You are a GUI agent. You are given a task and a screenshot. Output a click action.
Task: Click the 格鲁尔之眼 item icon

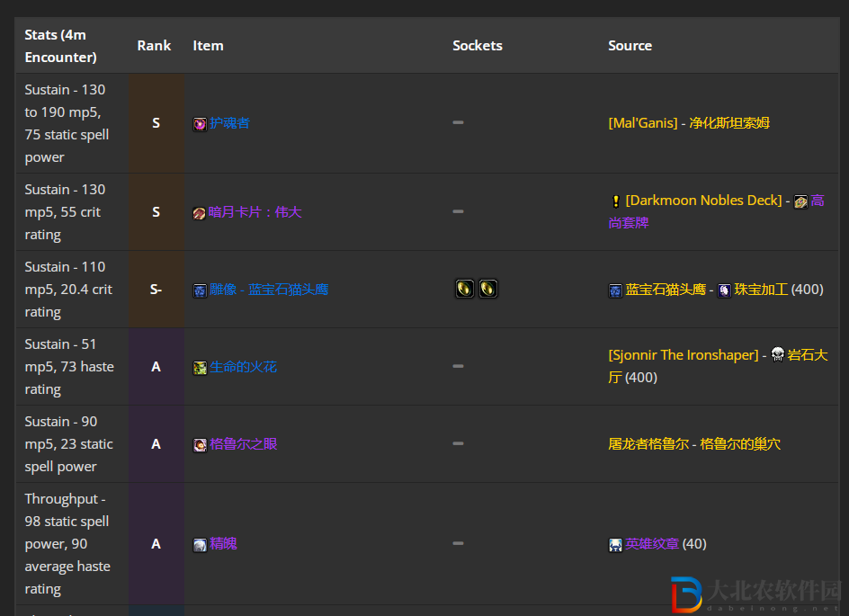pyautogui.click(x=200, y=445)
